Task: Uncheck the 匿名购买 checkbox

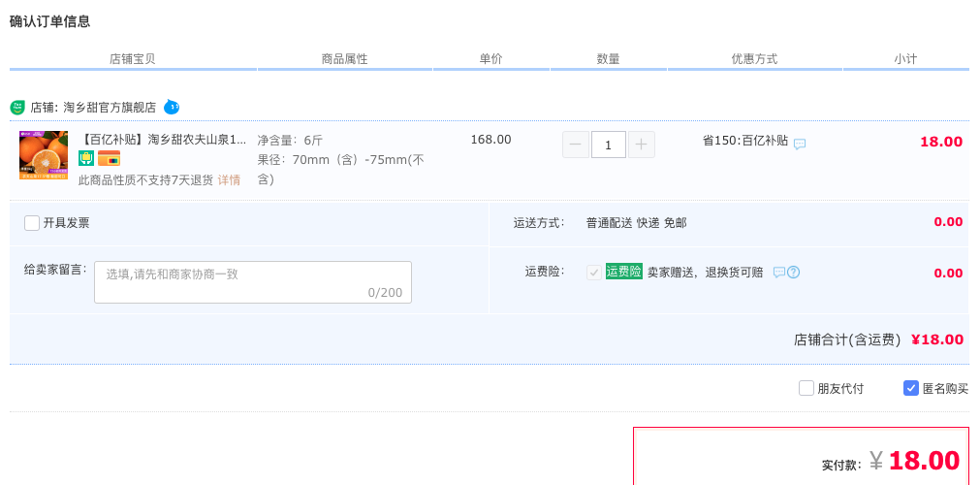Action: click(x=911, y=388)
